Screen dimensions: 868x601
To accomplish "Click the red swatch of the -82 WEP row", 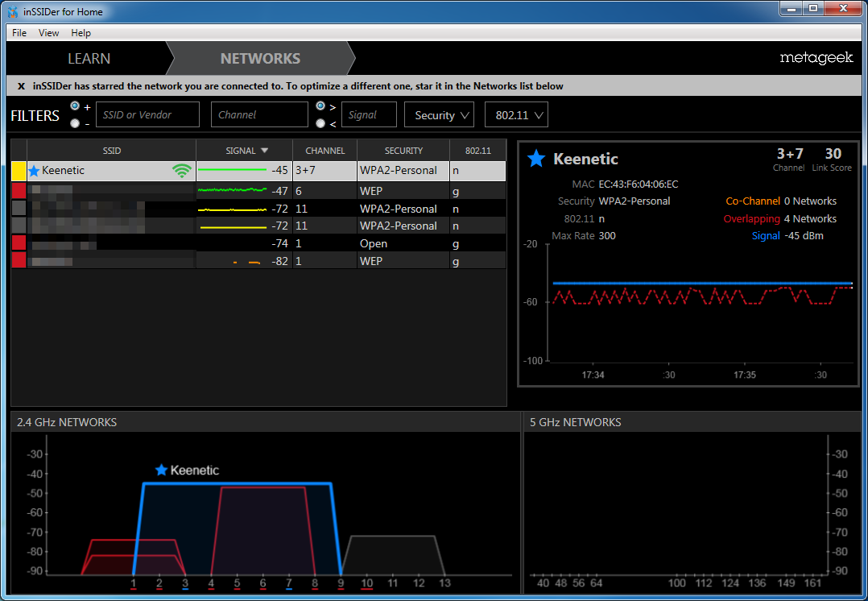I will [x=19, y=260].
